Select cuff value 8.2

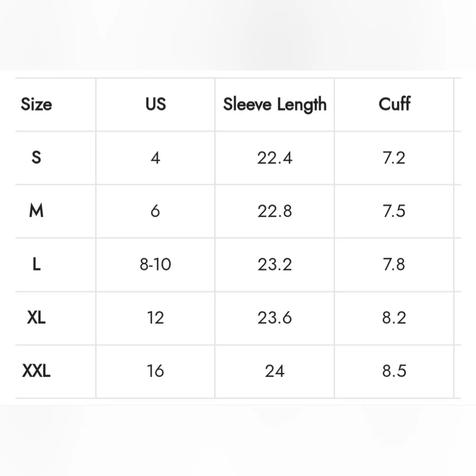(394, 318)
